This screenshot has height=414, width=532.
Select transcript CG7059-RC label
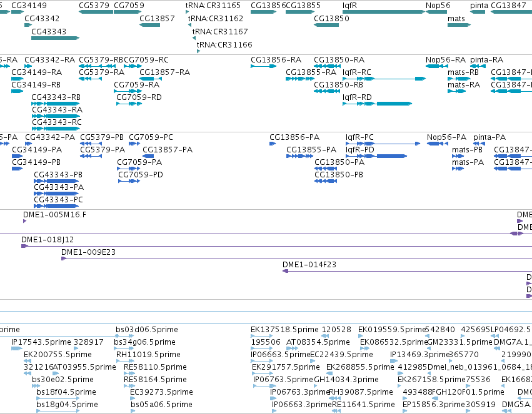(x=146, y=60)
